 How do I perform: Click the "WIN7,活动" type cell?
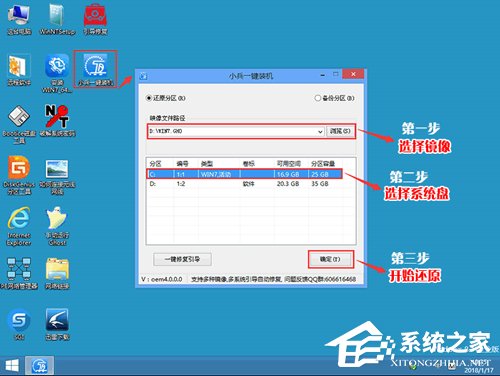216,174
